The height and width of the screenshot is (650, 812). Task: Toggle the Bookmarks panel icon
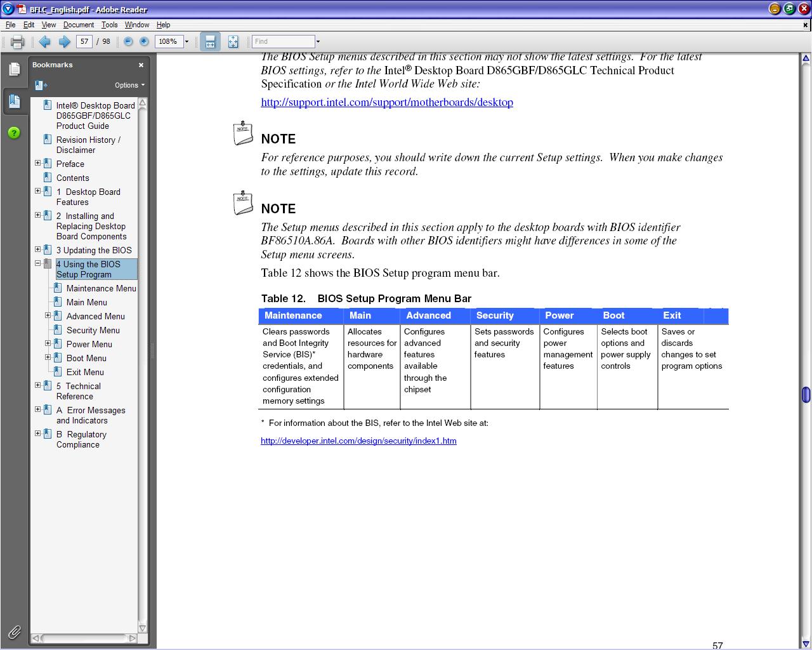(x=14, y=102)
